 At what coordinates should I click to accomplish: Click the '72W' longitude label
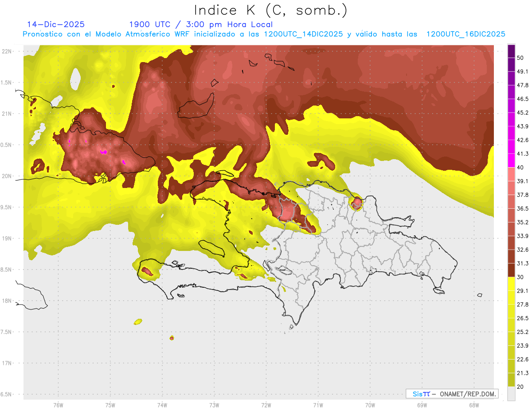266,405
